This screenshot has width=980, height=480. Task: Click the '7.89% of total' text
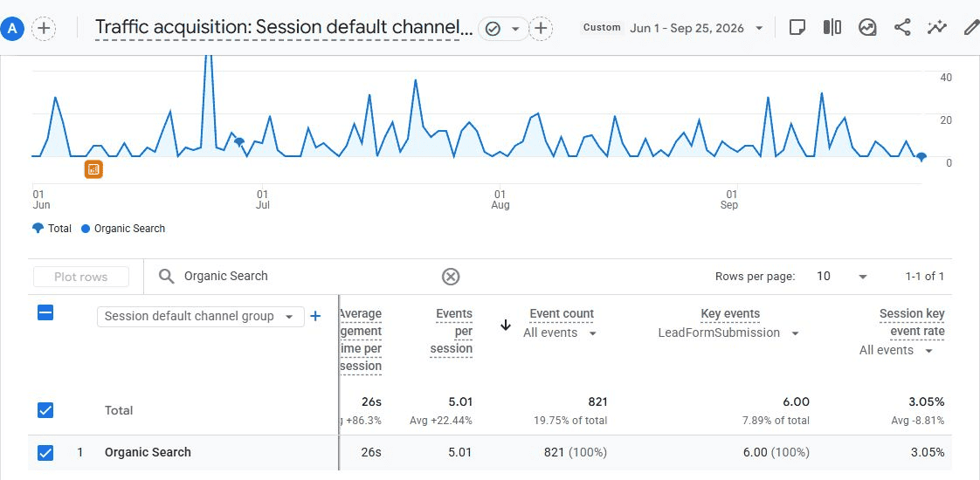pyautogui.click(x=776, y=421)
